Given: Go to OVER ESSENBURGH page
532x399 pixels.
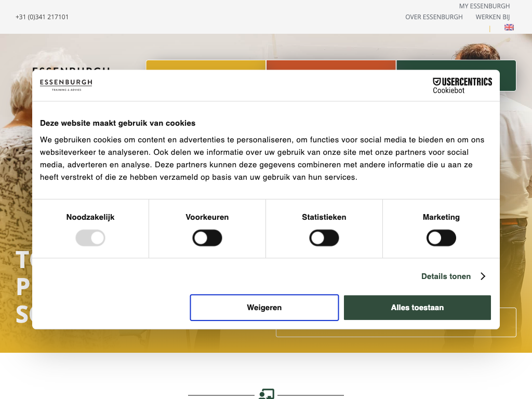Looking at the screenshot, I should (x=434, y=17).
